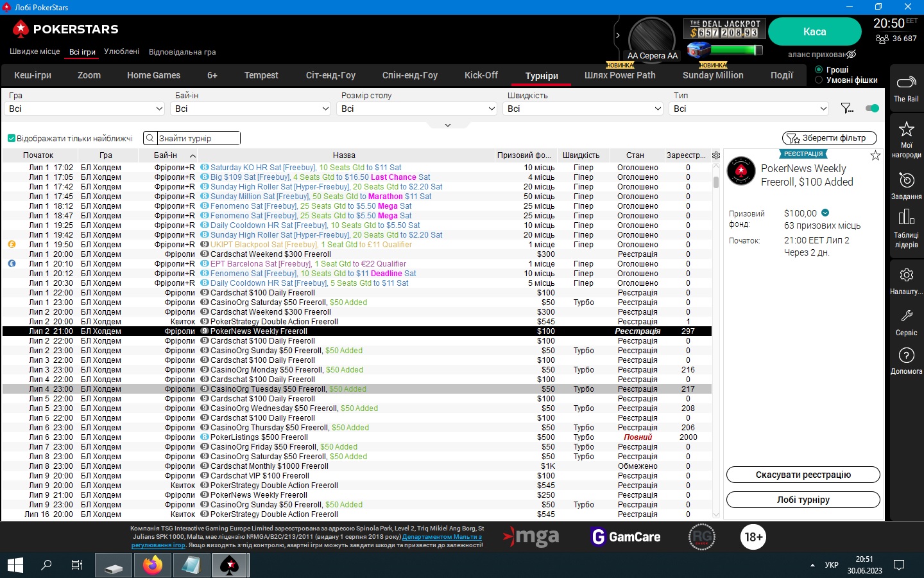This screenshot has height=578, width=924.
Task: Click the RG check badge
Action: [701, 537]
